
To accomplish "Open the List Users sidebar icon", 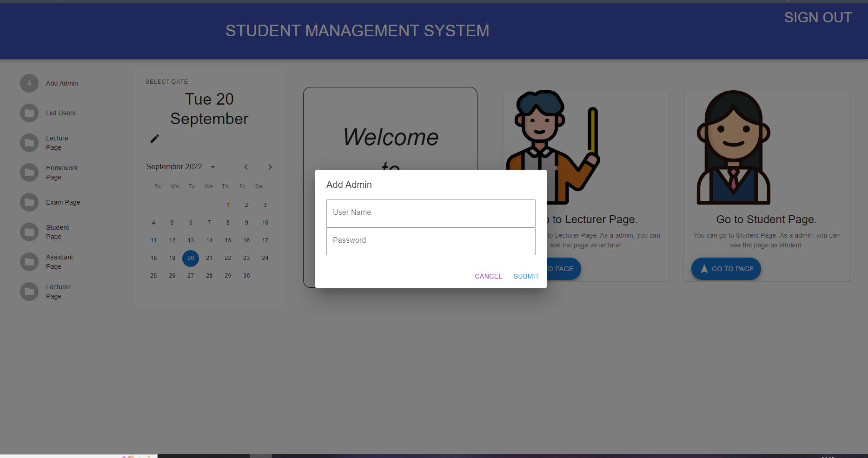I will (29, 113).
